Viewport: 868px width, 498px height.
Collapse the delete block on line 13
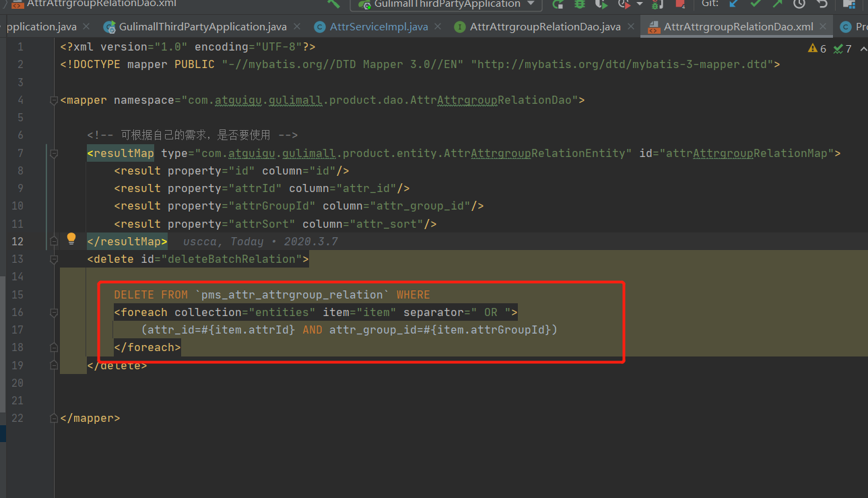[54, 259]
